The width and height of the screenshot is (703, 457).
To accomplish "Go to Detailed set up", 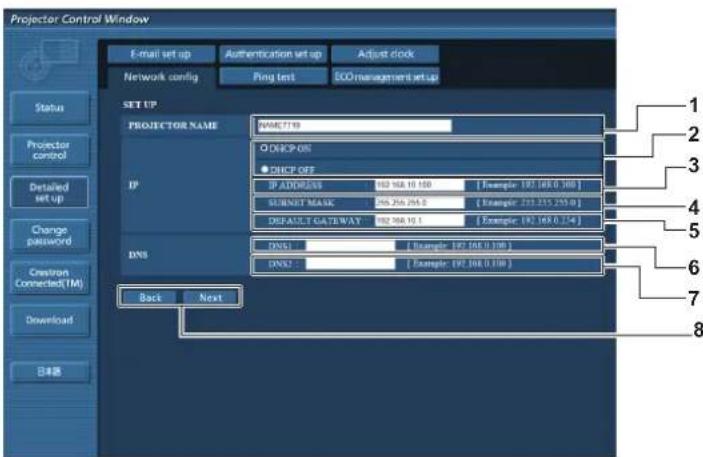I will (49, 192).
